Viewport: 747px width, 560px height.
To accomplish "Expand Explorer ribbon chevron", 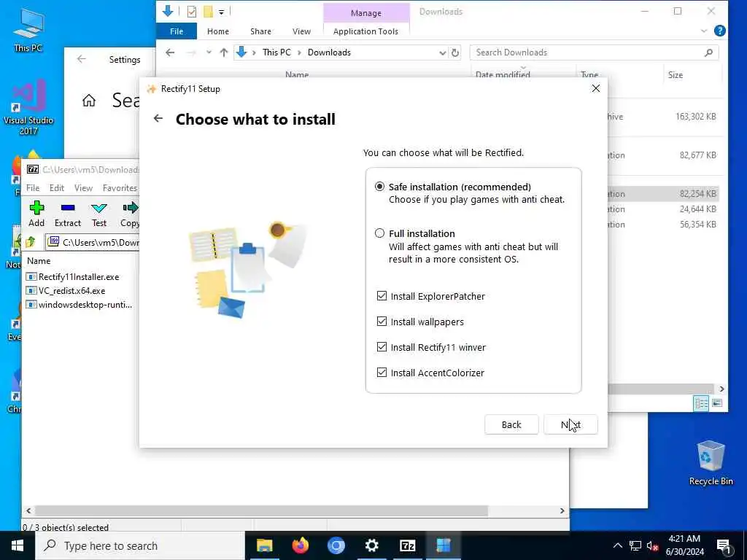I will tap(704, 31).
